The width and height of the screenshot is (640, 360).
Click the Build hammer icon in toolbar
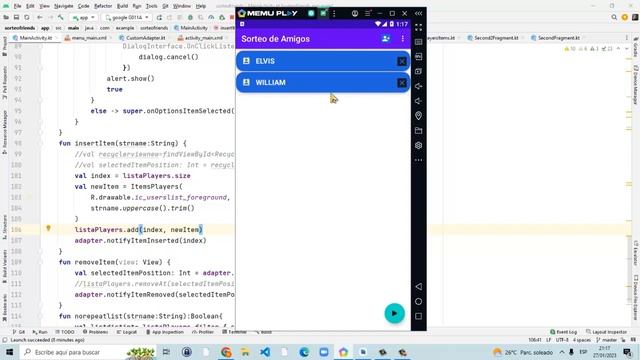pos(60,18)
